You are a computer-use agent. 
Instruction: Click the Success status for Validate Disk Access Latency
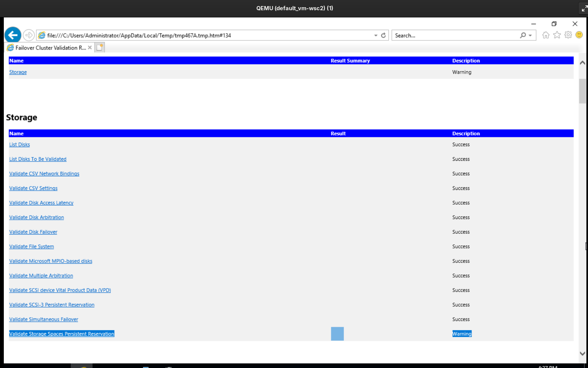(x=461, y=203)
